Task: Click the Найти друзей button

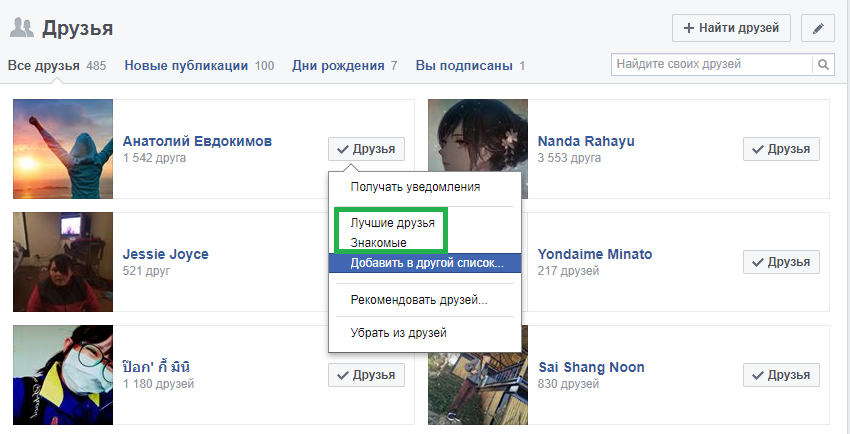Action: click(x=731, y=28)
